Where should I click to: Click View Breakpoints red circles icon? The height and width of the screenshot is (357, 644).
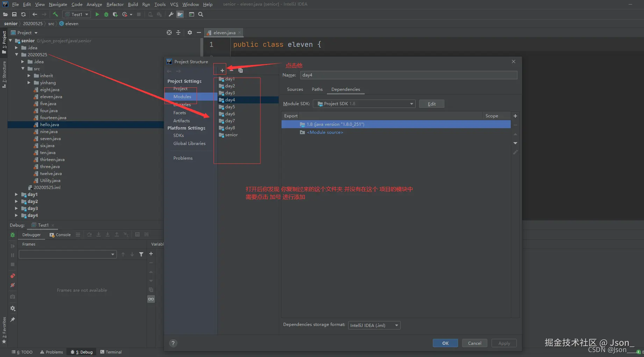pos(13,276)
